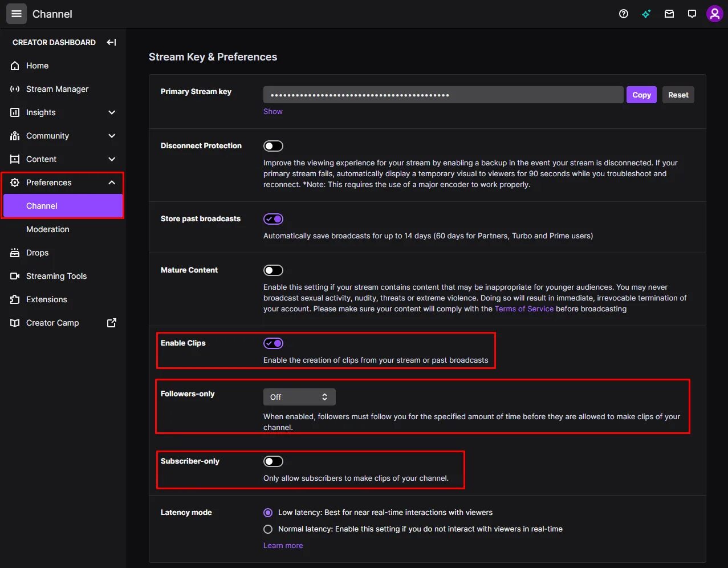Open Creator Camp external link icon
This screenshot has height=568, width=728.
coord(112,323)
